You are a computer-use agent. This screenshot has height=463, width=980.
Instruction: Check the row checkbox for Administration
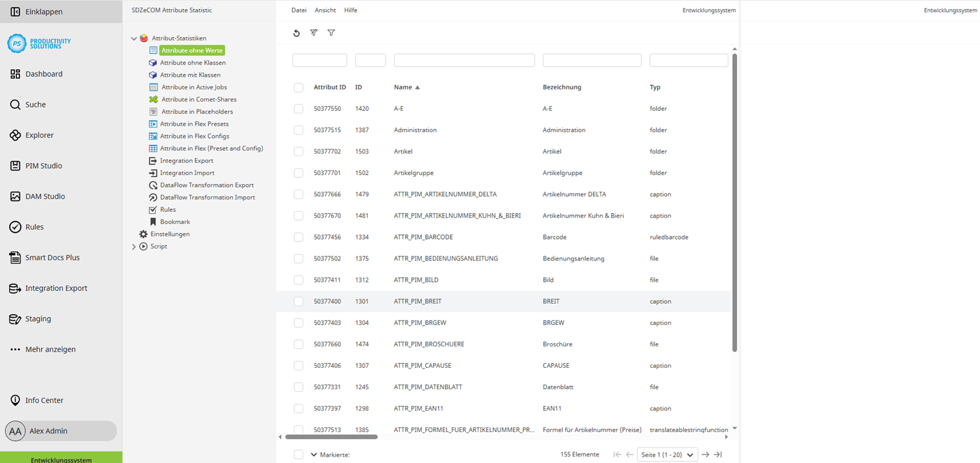pos(298,130)
